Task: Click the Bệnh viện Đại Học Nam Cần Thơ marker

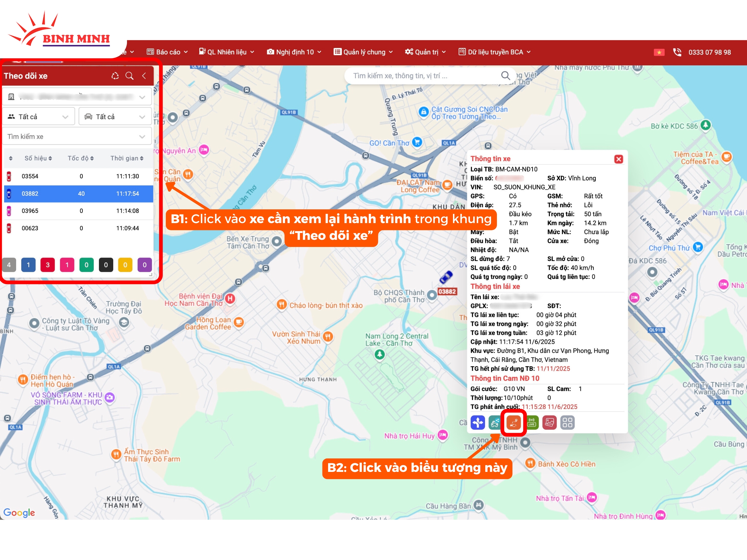Action: [x=230, y=299]
